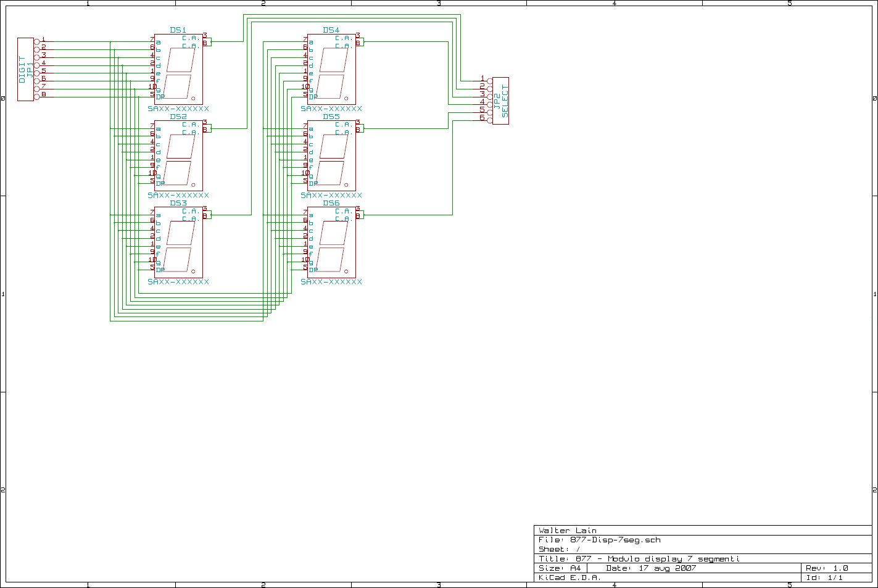The height and width of the screenshot is (588, 878).
Task: Select the DS5 reference label
Action: [x=331, y=117]
